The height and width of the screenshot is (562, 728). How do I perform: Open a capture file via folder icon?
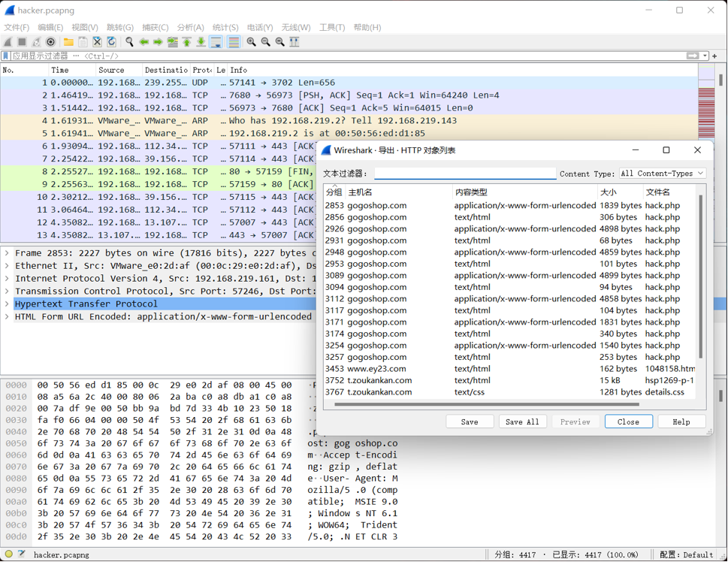point(68,42)
